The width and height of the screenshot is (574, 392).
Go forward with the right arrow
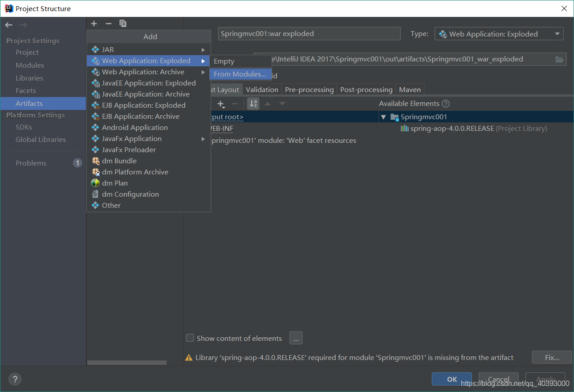23,25
